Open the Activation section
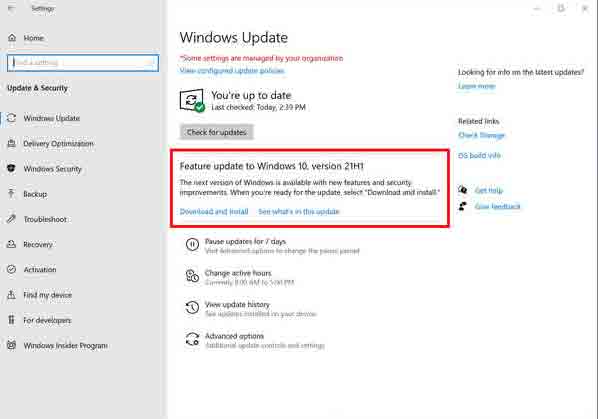This screenshot has width=598, height=419. (x=40, y=270)
